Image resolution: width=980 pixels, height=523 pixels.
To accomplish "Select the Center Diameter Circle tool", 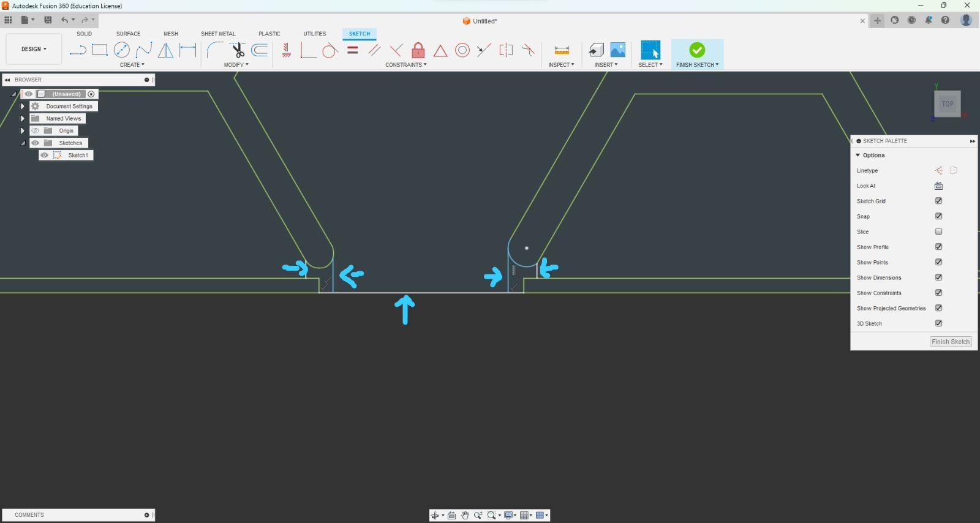I will click(122, 50).
